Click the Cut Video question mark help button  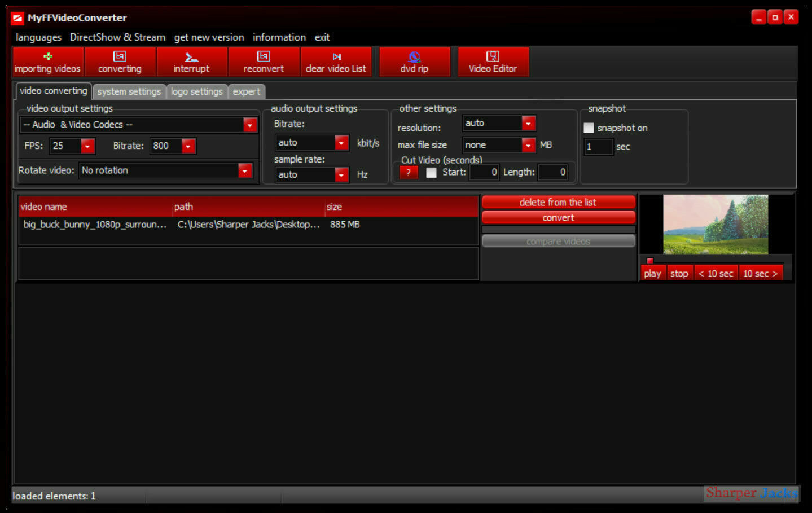(x=409, y=172)
